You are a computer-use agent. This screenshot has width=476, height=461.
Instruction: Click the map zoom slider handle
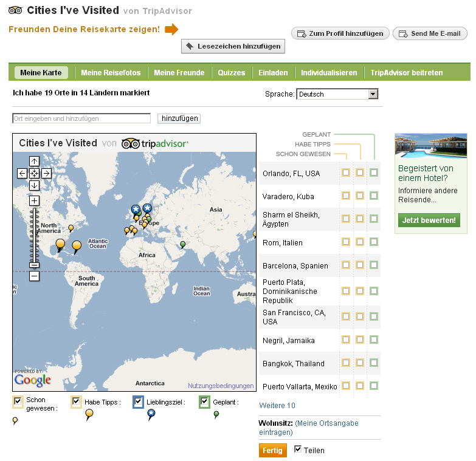[x=34, y=265]
